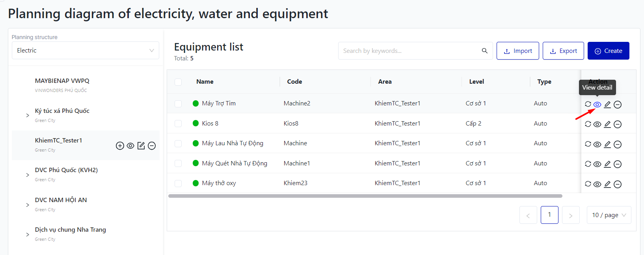Viewport: 644px width, 255px height.
Task: Refresh the Máy thở oxy row
Action: (588, 184)
